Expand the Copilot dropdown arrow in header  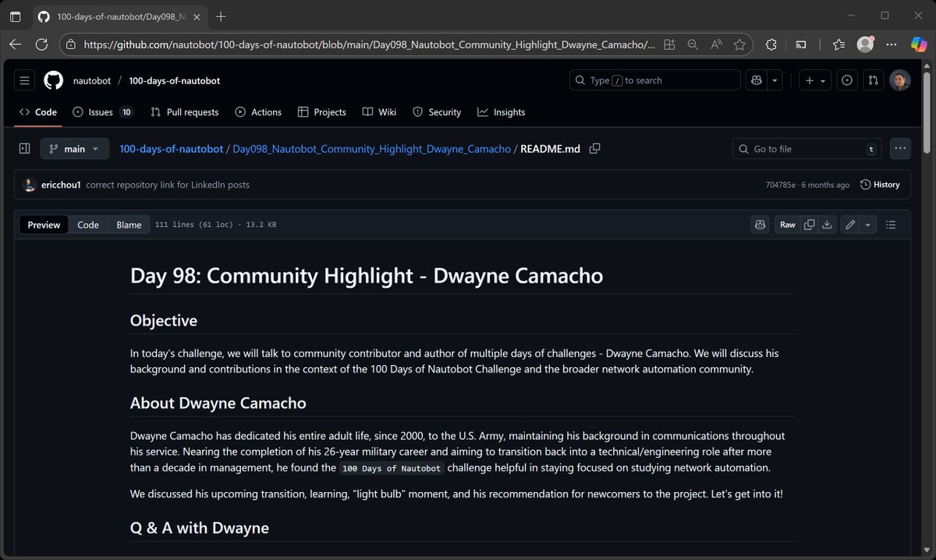point(775,80)
